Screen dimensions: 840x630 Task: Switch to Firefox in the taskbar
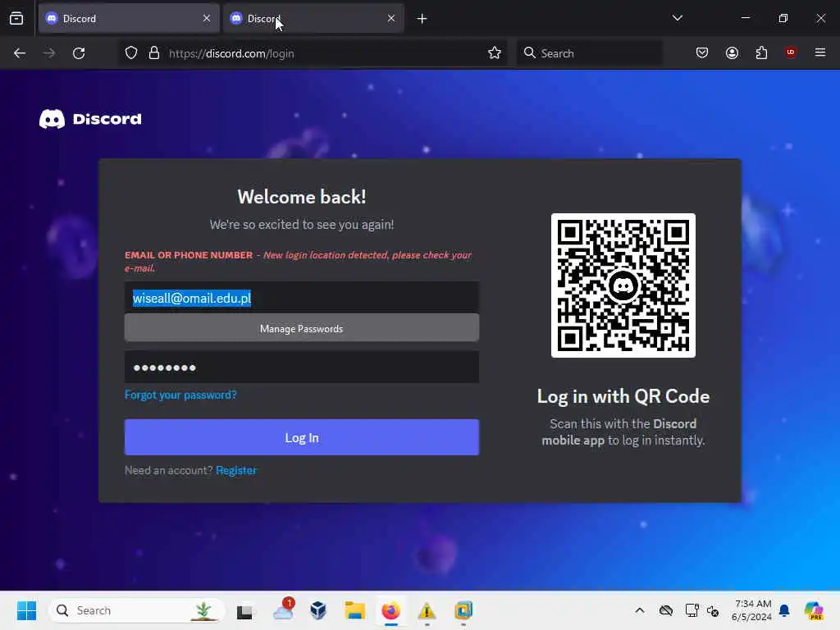tap(391, 610)
